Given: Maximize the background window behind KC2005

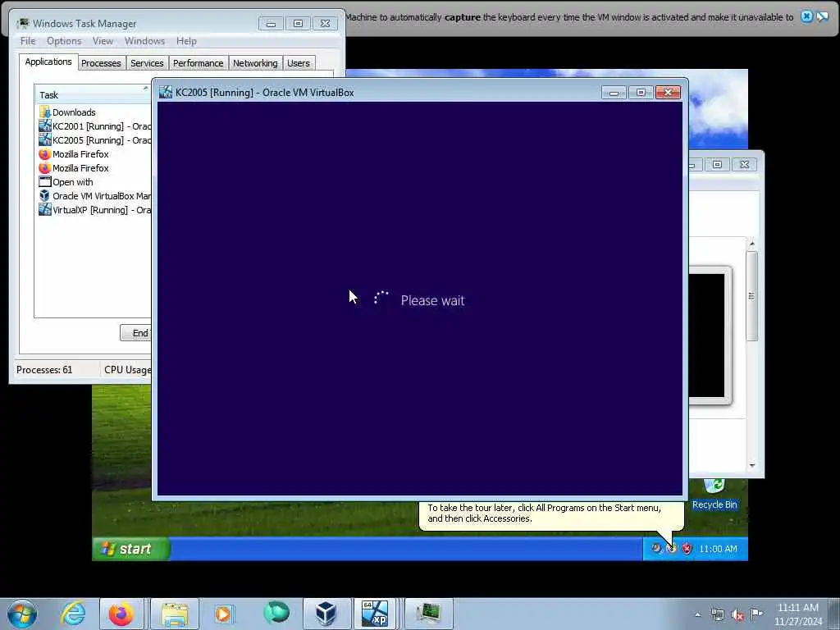Looking at the screenshot, I should (x=717, y=164).
